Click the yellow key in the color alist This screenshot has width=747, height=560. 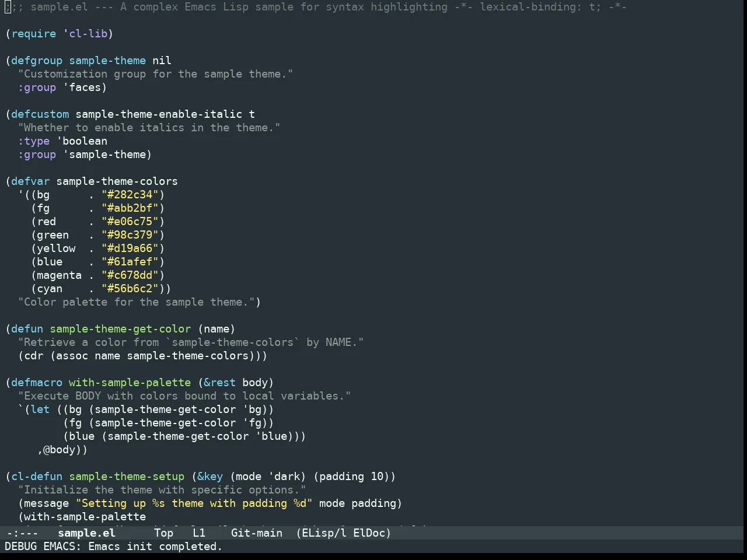click(x=57, y=249)
